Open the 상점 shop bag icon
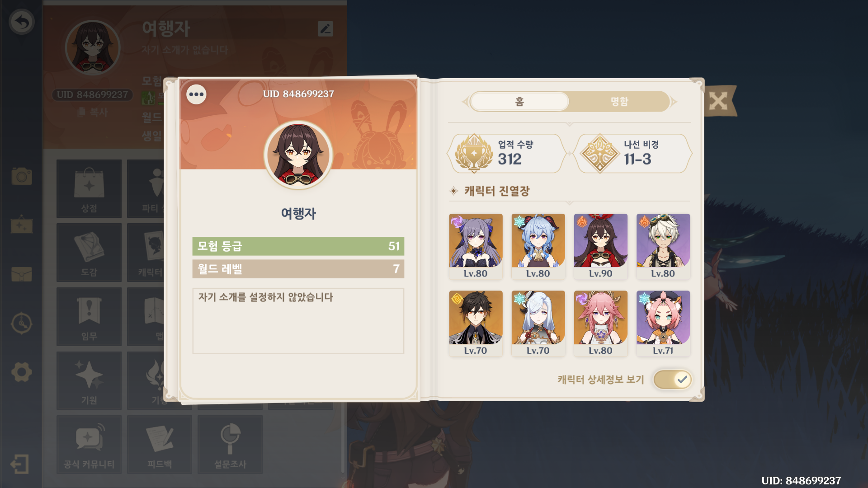 click(89, 188)
